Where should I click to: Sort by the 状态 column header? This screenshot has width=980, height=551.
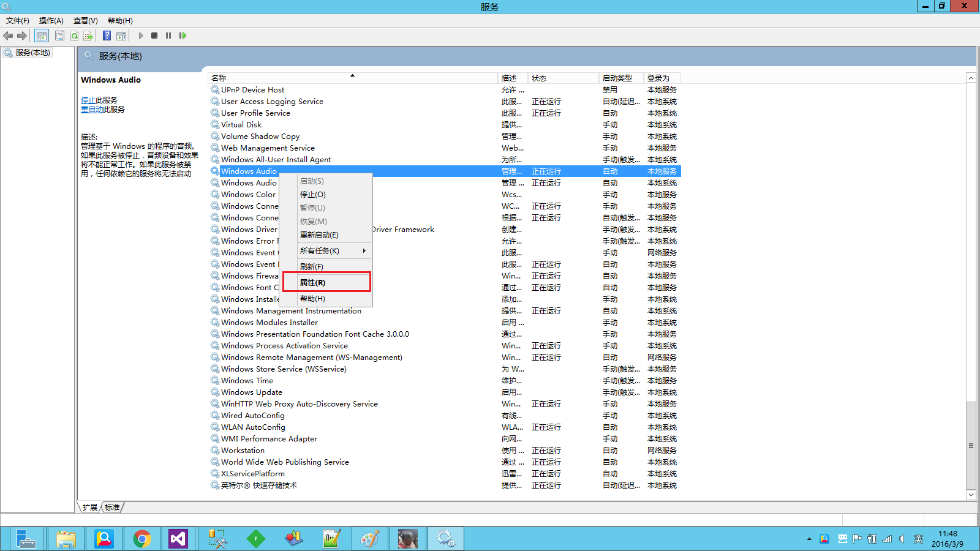(x=563, y=78)
